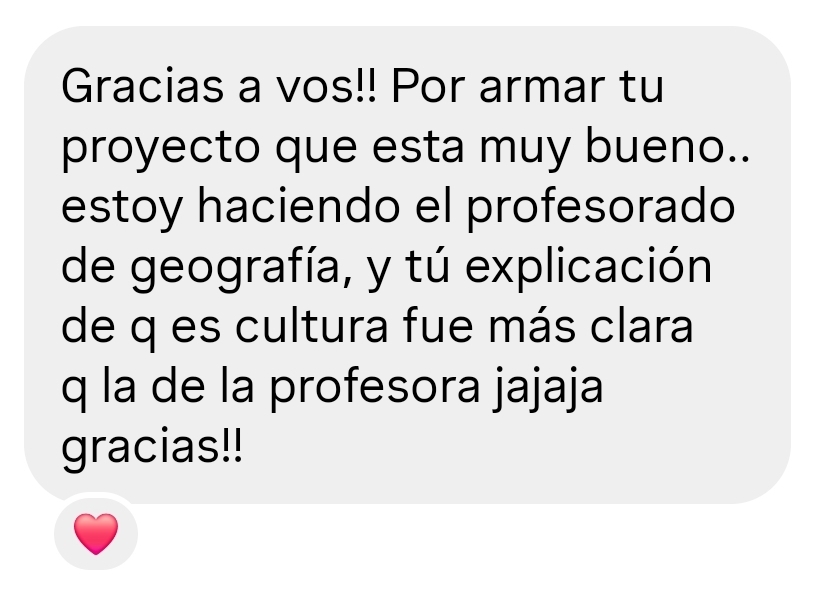Select the word "jajaja" in the message
The height and width of the screenshot is (592, 816).
[x=549, y=389]
